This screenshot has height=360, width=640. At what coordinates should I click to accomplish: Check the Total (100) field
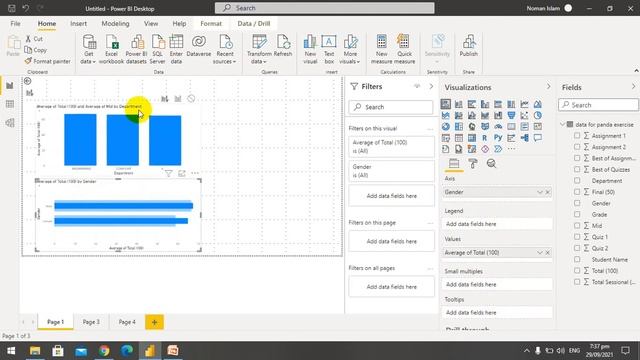point(577,270)
